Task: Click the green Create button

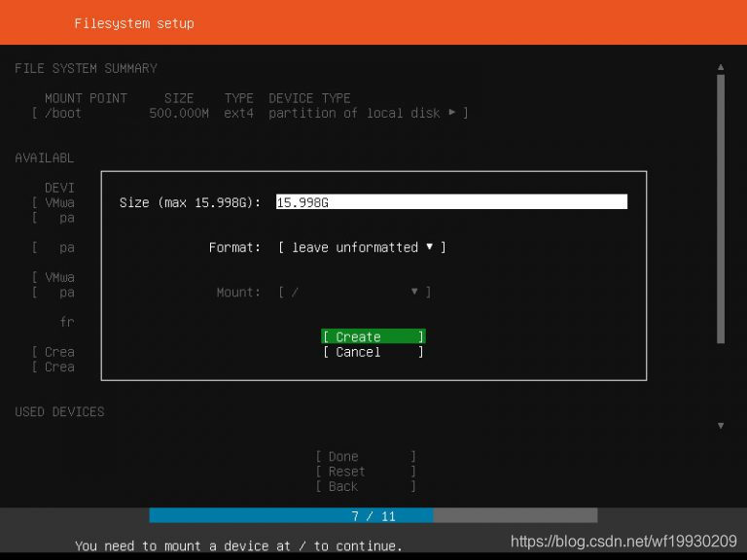Action: coord(373,336)
